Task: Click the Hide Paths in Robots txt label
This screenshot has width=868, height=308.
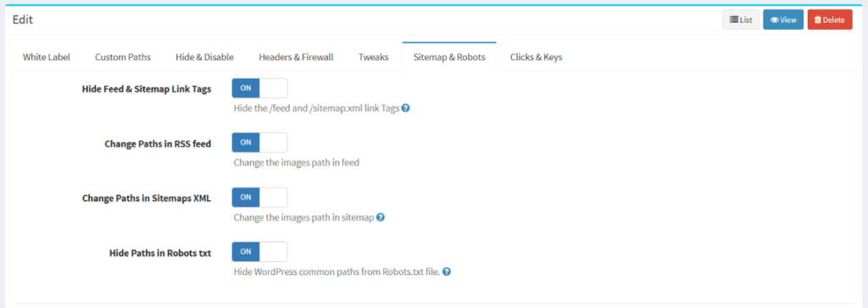Action: (x=160, y=253)
